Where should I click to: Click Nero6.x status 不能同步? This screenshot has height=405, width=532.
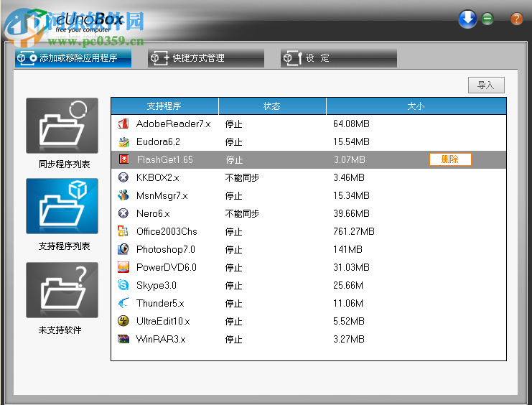242,213
